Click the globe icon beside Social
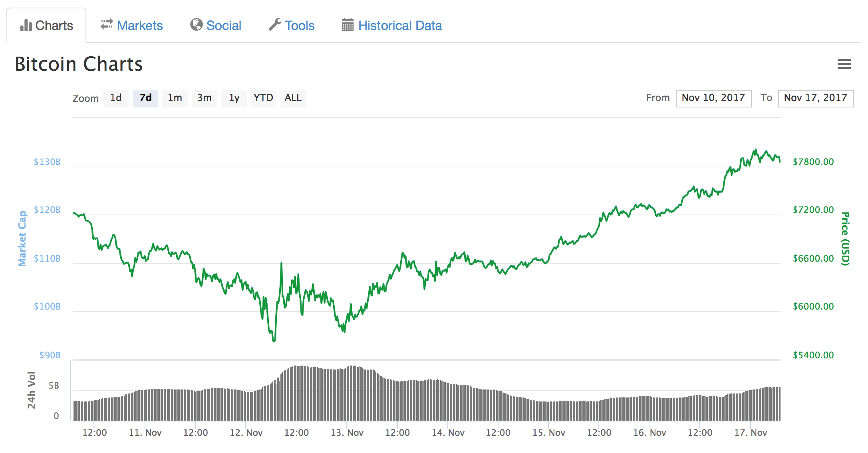 pos(196,25)
